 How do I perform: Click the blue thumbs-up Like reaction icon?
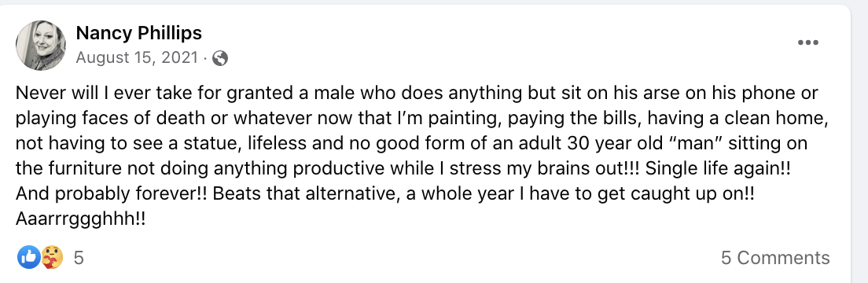pyautogui.click(x=28, y=258)
